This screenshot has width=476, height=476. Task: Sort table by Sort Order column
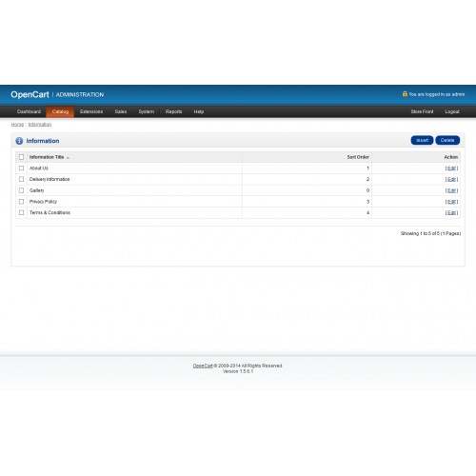click(x=358, y=157)
